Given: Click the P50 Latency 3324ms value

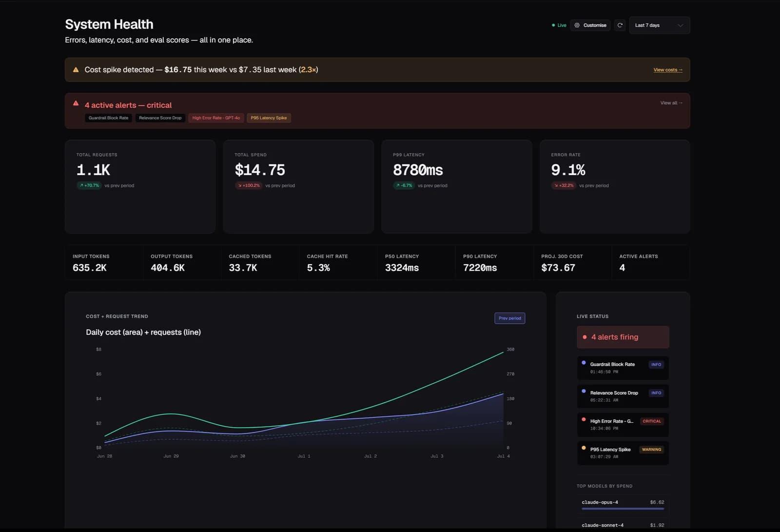Looking at the screenshot, I should coord(402,268).
